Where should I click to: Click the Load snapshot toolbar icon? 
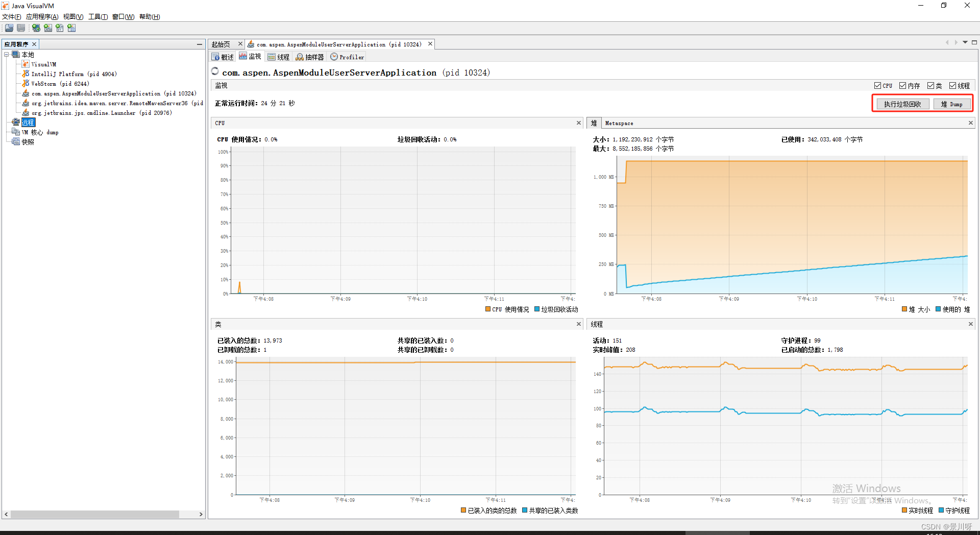coord(9,28)
